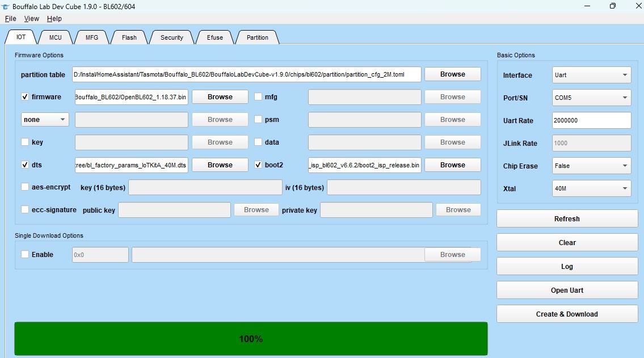
Task: Click the iv (16 bytes) field
Action: click(x=404, y=187)
